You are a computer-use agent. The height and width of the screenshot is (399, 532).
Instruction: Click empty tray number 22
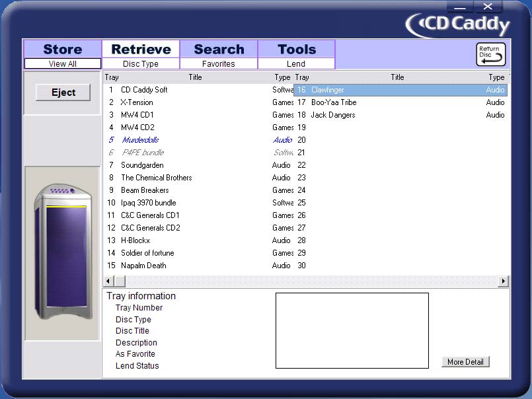[301, 165]
